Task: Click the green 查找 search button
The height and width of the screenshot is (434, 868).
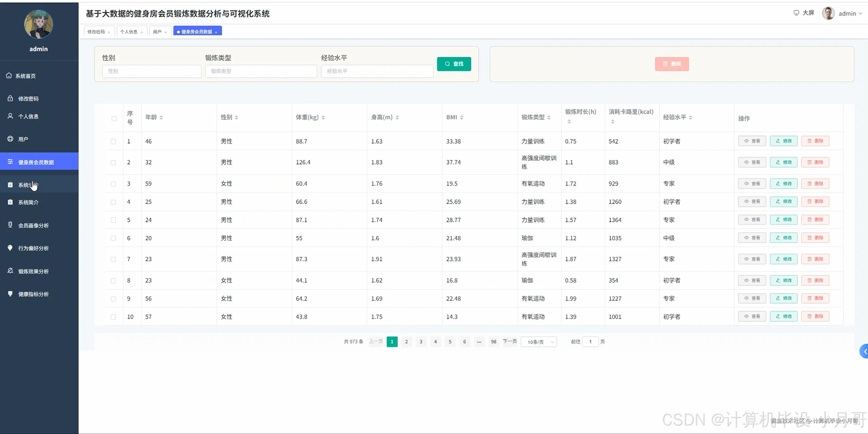Action: point(454,64)
